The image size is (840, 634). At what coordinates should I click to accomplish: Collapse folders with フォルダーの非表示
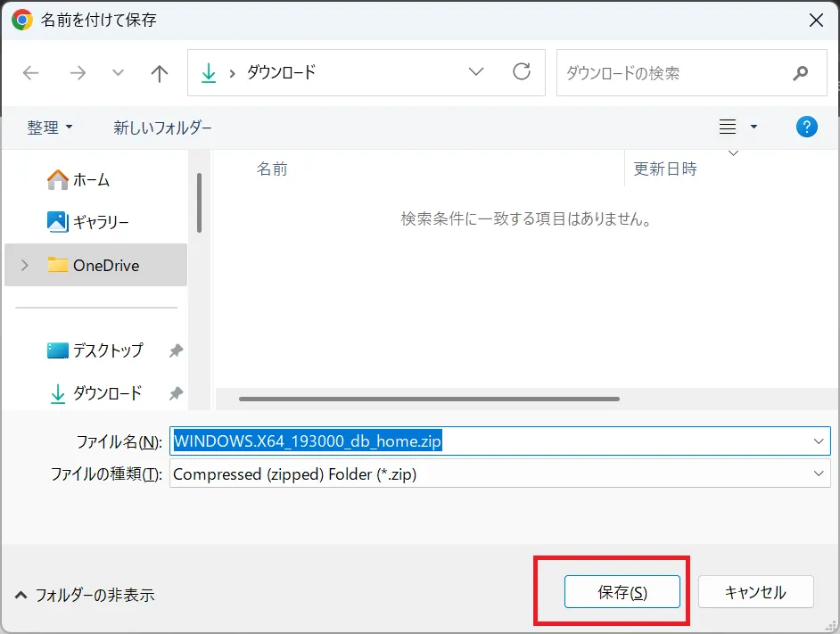point(85,595)
